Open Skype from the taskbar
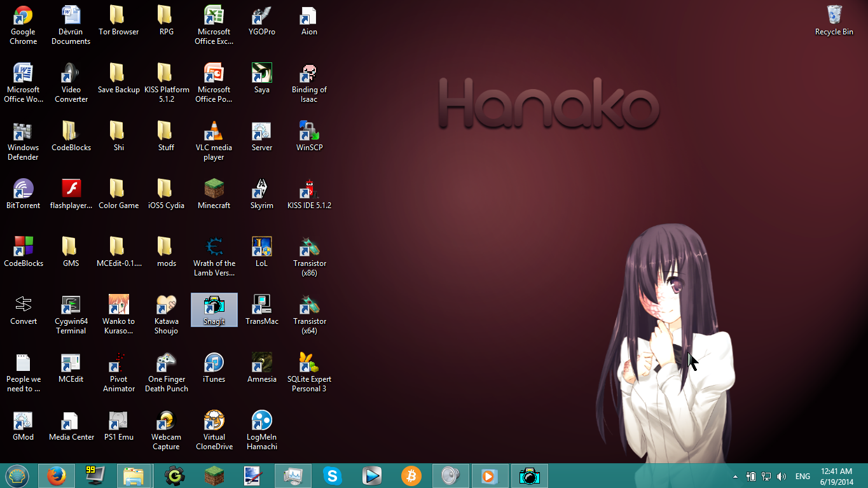This screenshot has height=488, width=868. pyautogui.click(x=332, y=476)
